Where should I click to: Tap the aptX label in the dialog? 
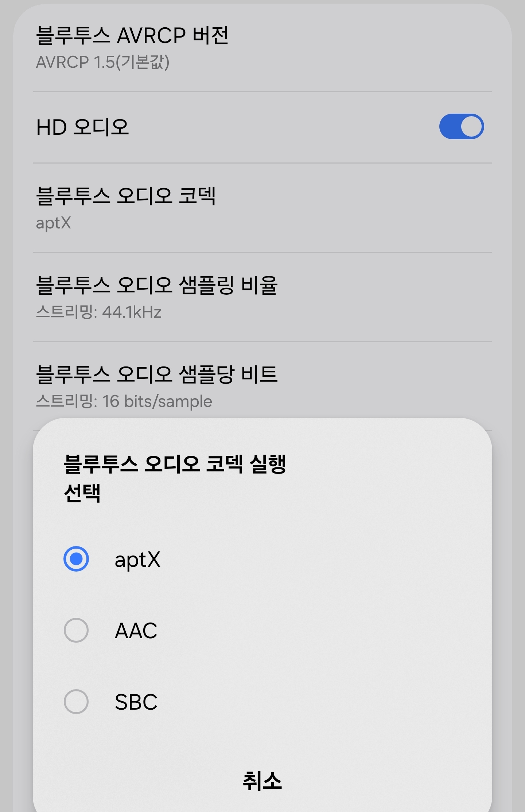pos(137,560)
